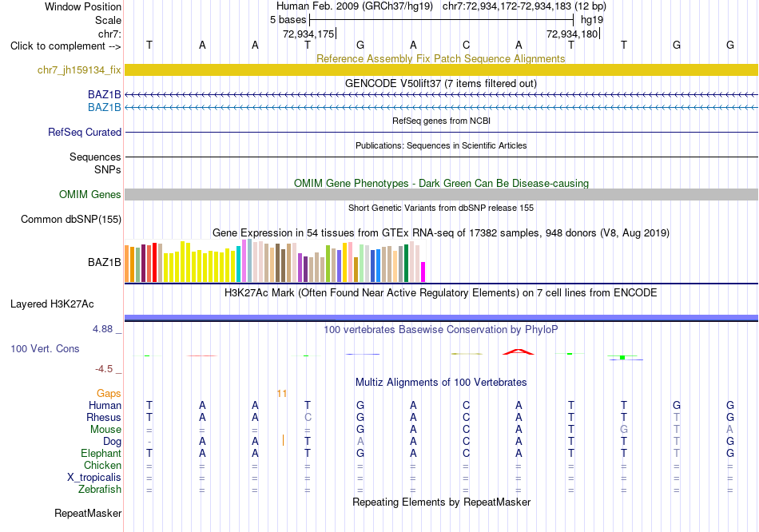Click the C base in reference sequence
759x532 pixels.
pos(466,45)
